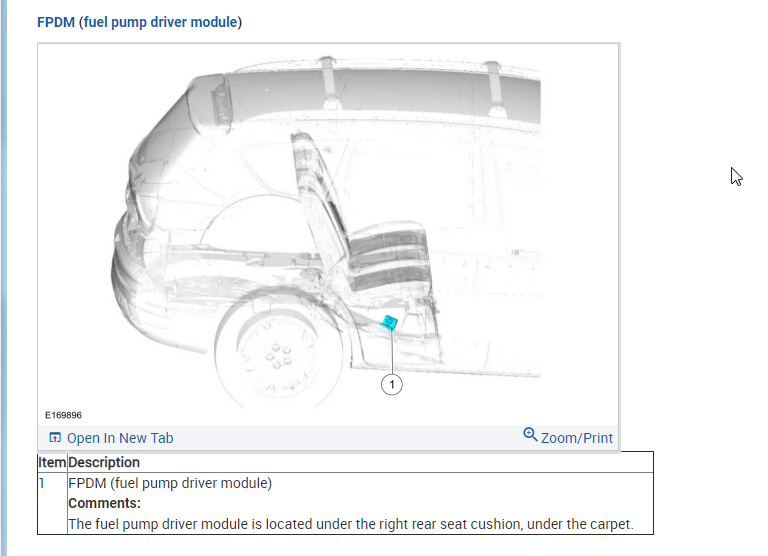Click the FPDM (fuel pump driver module) heading
Viewport: 768px width, 556px height.
pos(140,22)
